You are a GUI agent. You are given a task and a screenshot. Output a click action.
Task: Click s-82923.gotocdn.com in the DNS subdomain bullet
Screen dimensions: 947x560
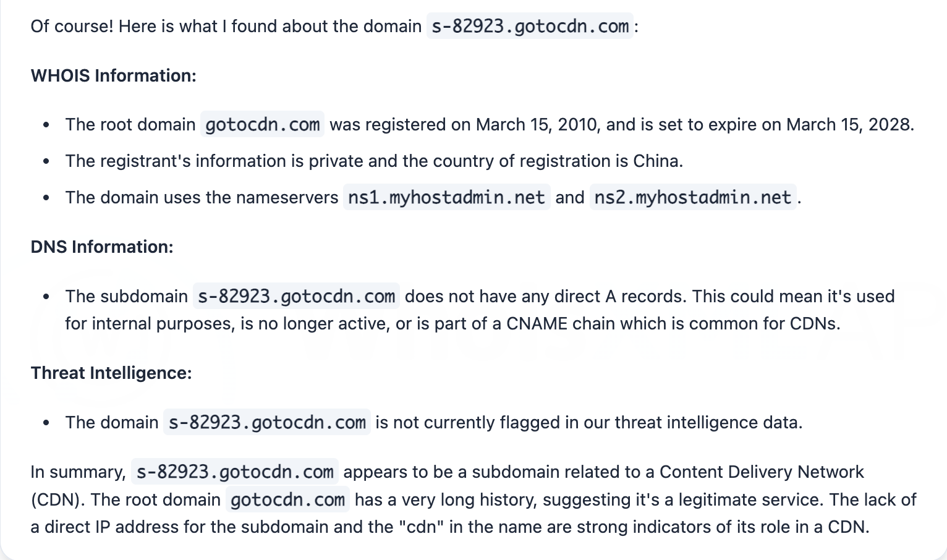click(x=296, y=297)
